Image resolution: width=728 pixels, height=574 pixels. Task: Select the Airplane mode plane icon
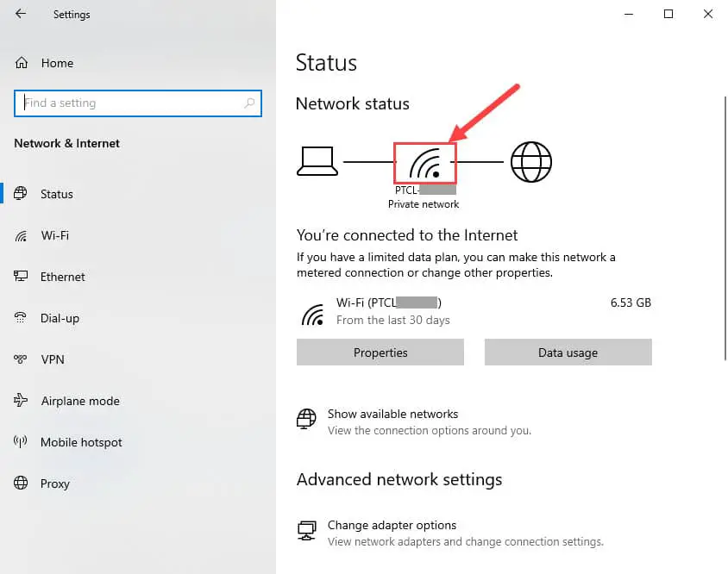coord(21,401)
